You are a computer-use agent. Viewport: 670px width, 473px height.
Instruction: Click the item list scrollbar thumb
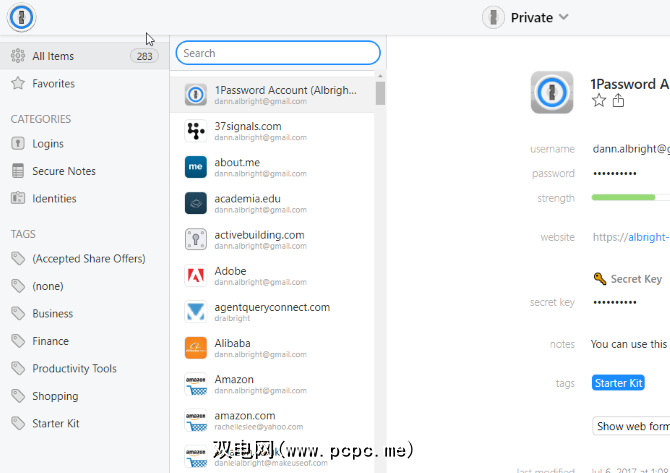point(380,93)
